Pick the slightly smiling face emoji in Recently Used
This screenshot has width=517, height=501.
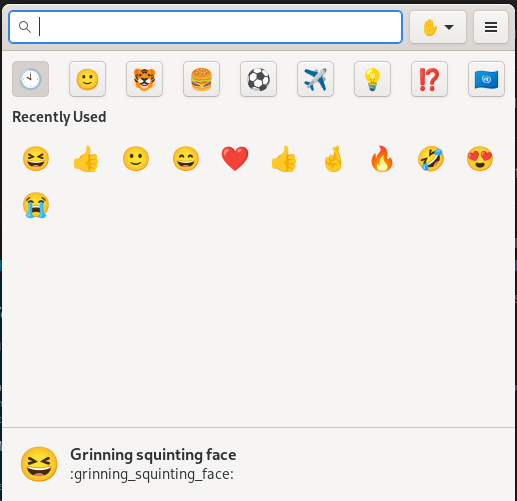pyautogui.click(x=136, y=159)
